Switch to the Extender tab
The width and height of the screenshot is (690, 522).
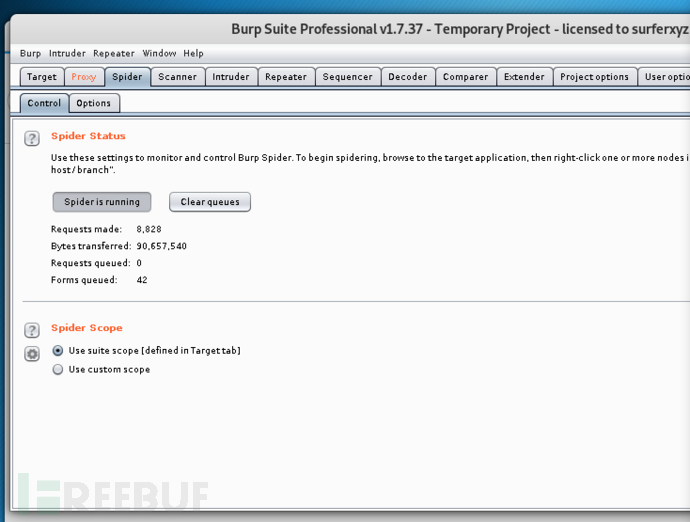pyautogui.click(x=524, y=77)
